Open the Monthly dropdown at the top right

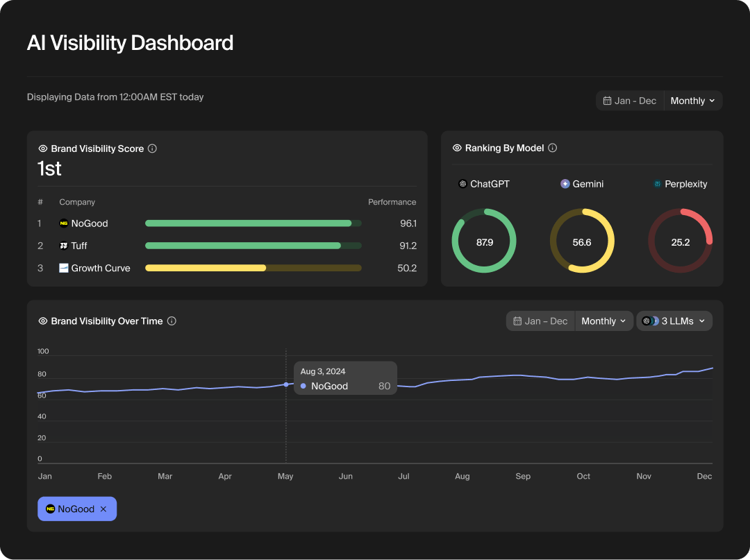[692, 100]
